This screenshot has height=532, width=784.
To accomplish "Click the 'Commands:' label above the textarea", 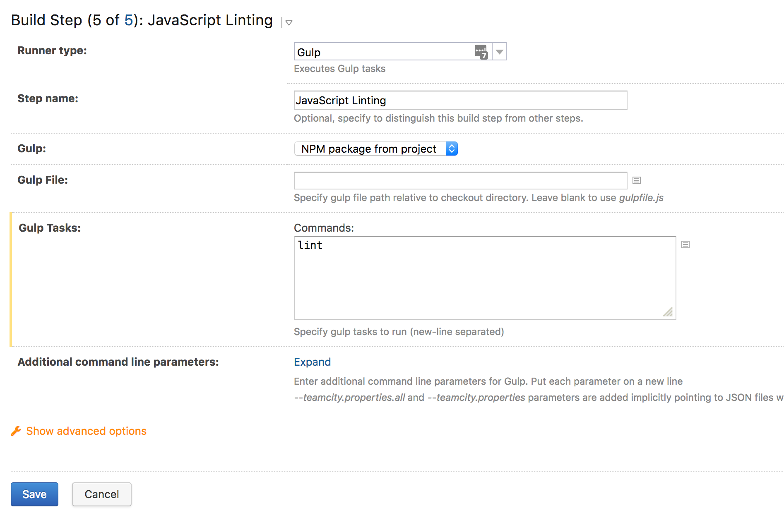I will click(324, 228).
